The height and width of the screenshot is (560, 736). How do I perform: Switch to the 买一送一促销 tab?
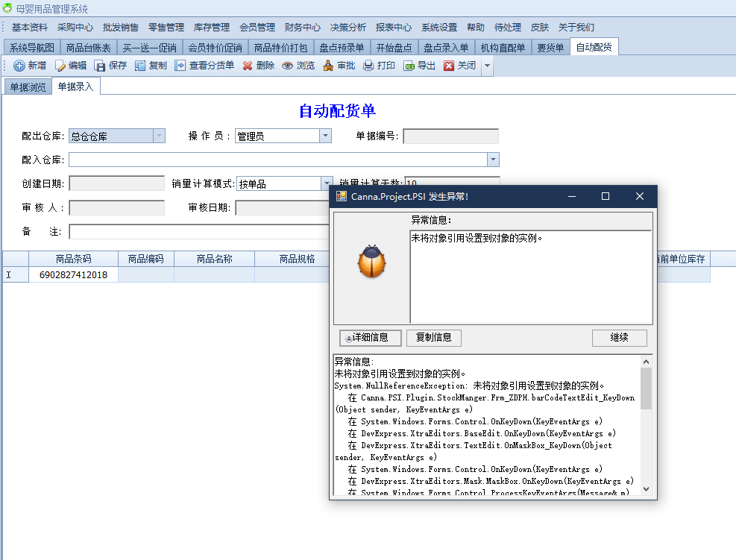click(x=149, y=48)
